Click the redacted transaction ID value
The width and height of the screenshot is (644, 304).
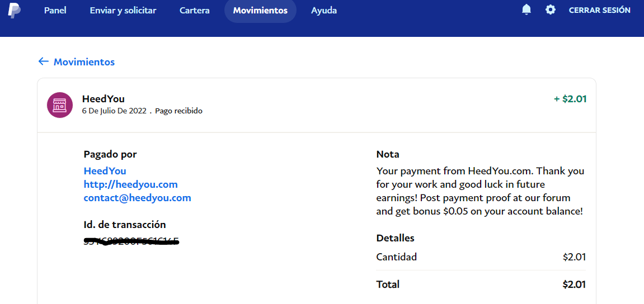pyautogui.click(x=131, y=241)
